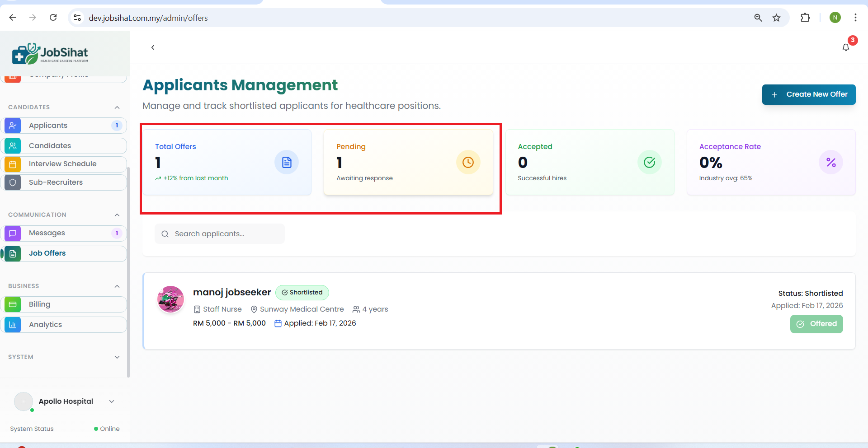This screenshot has height=448, width=868.
Task: Bookmark this page with the star icon
Action: [x=776, y=18]
